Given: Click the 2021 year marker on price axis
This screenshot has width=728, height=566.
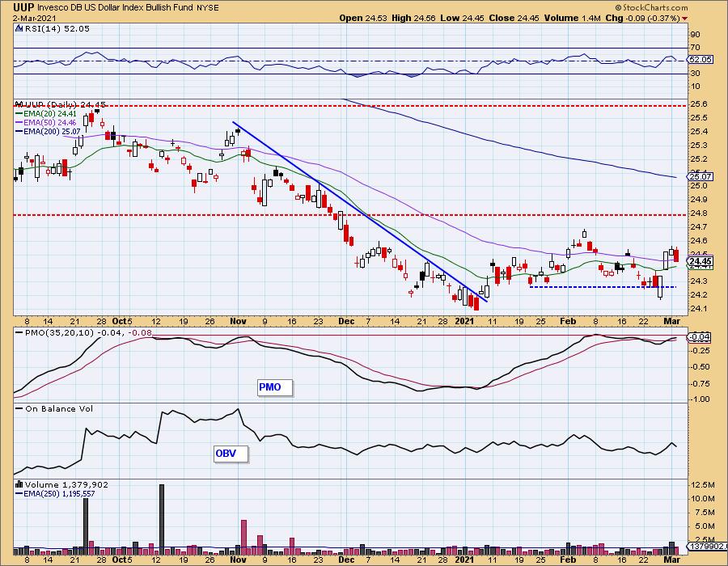Looking at the screenshot, I should click(x=464, y=321).
